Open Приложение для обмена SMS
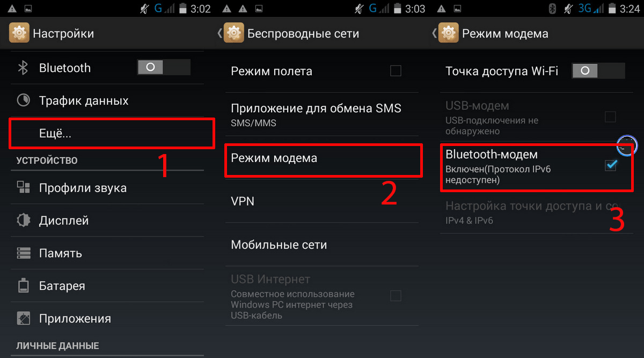This screenshot has width=644, height=358. pos(322,114)
